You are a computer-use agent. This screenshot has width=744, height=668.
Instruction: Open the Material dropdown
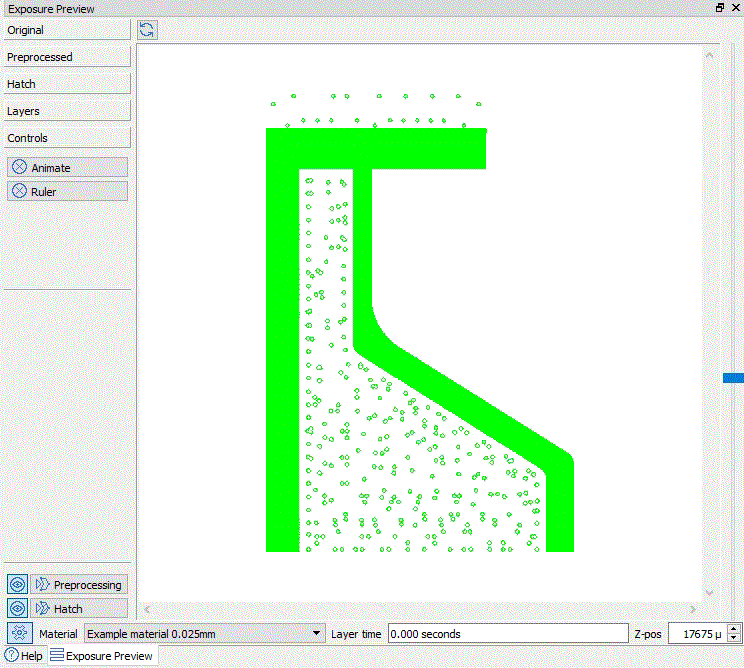tap(205, 634)
